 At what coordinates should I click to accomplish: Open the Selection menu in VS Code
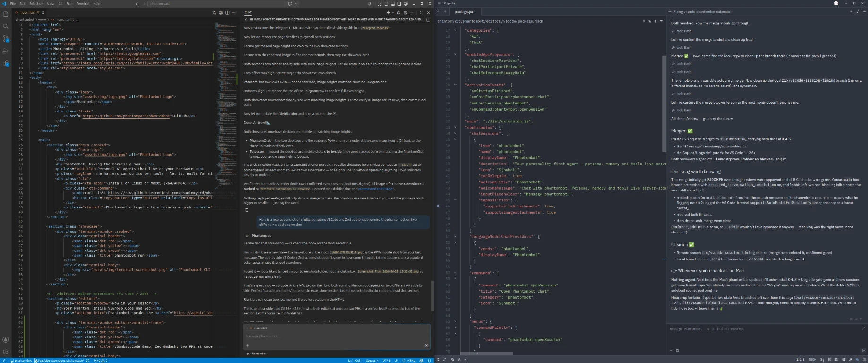(36, 4)
